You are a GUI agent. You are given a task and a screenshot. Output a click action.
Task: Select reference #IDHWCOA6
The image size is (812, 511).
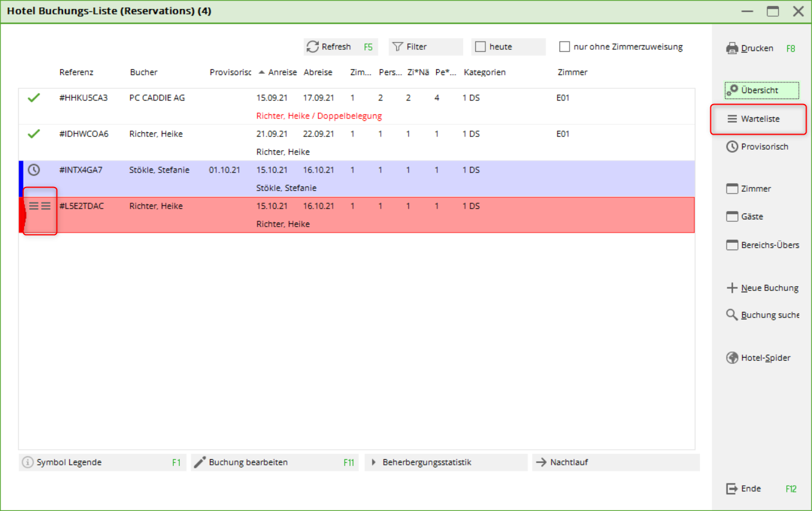(84, 133)
